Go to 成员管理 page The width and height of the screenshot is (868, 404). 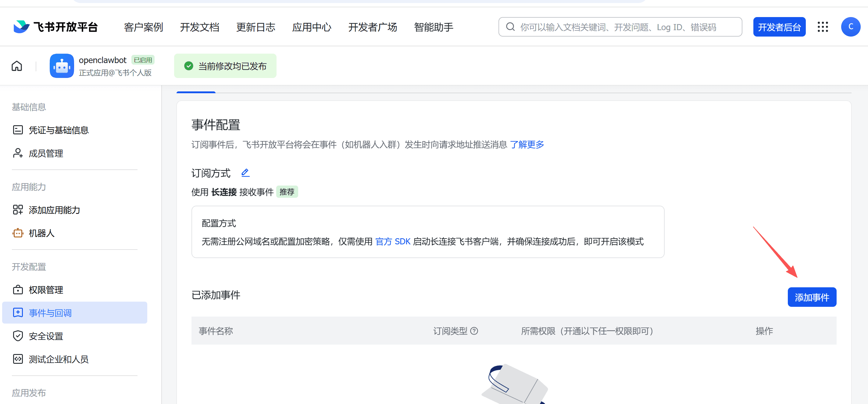[46, 153]
